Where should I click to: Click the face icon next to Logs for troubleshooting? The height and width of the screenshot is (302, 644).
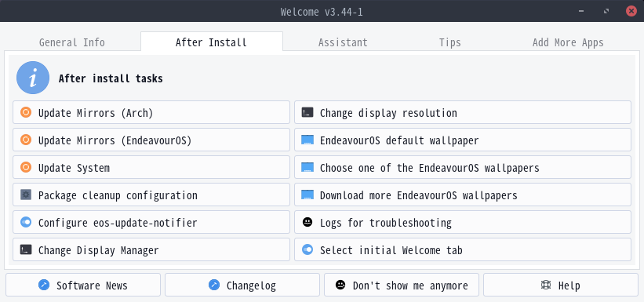click(x=307, y=222)
